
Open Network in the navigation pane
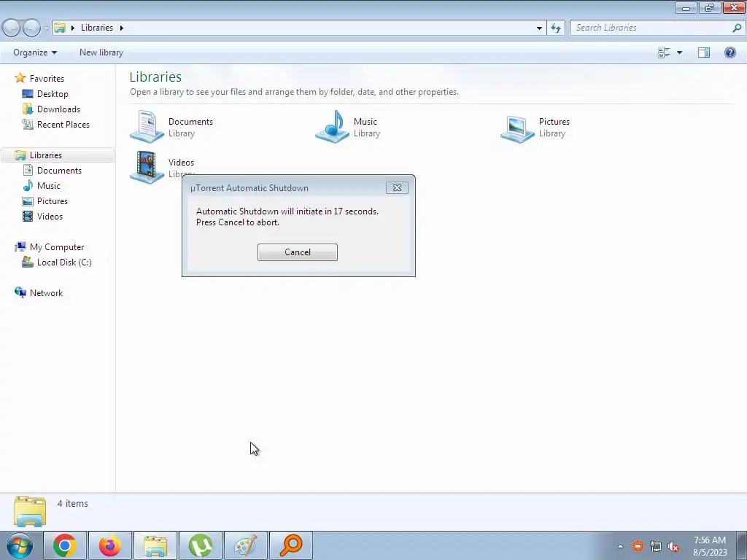pyautogui.click(x=46, y=293)
